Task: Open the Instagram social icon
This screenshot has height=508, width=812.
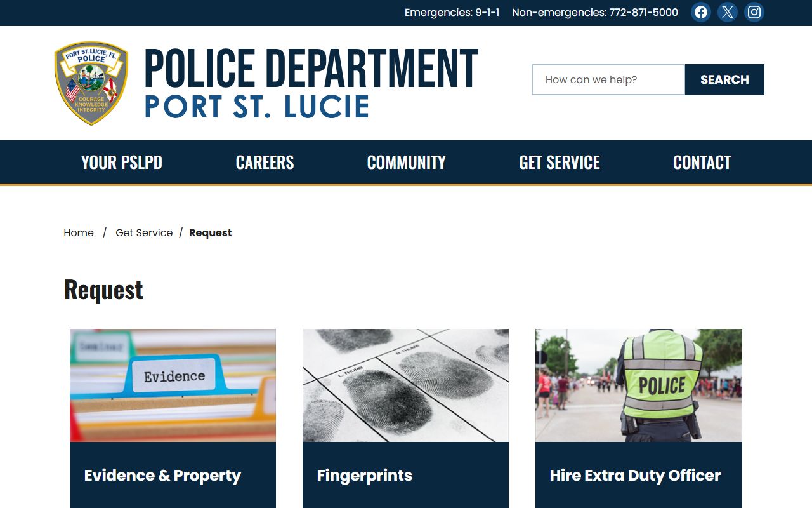Action: pos(754,12)
